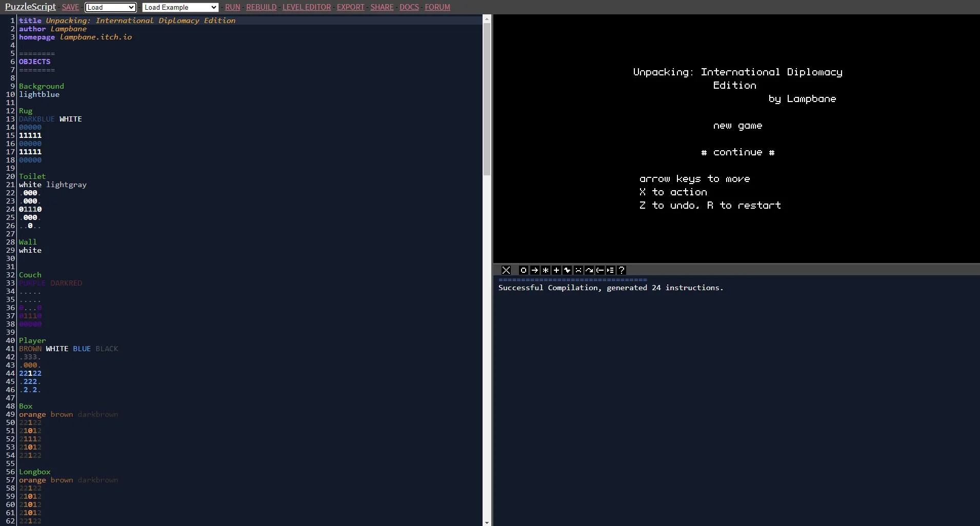Click REBUILD to recompile the game
980x526 pixels.
click(x=261, y=7)
